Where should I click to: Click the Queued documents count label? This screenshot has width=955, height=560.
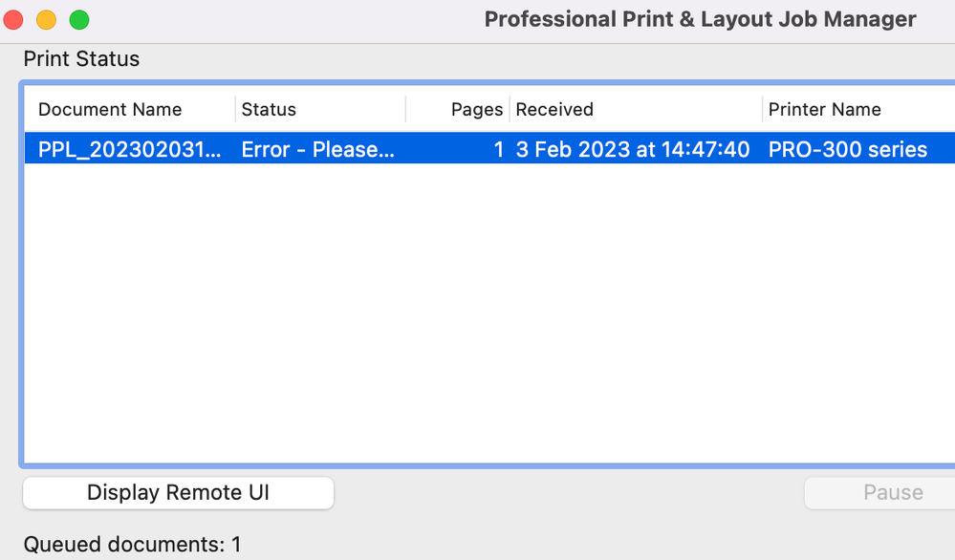point(132,544)
